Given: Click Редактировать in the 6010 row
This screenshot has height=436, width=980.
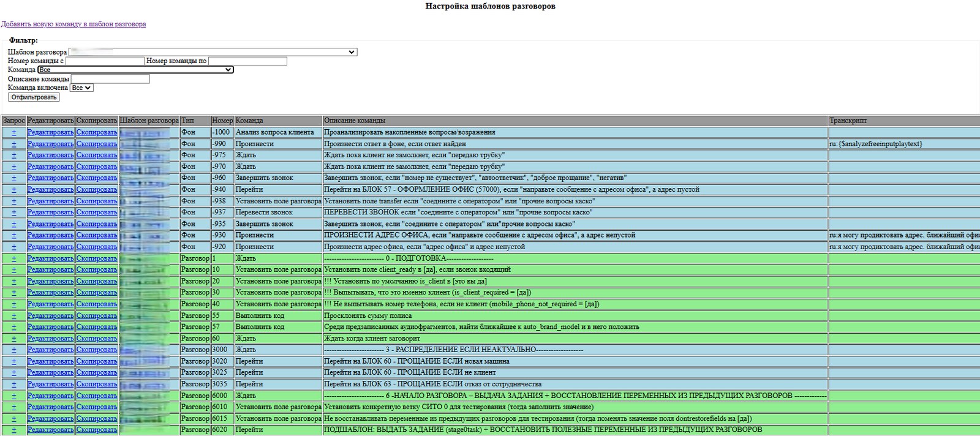Looking at the screenshot, I should [x=50, y=407].
